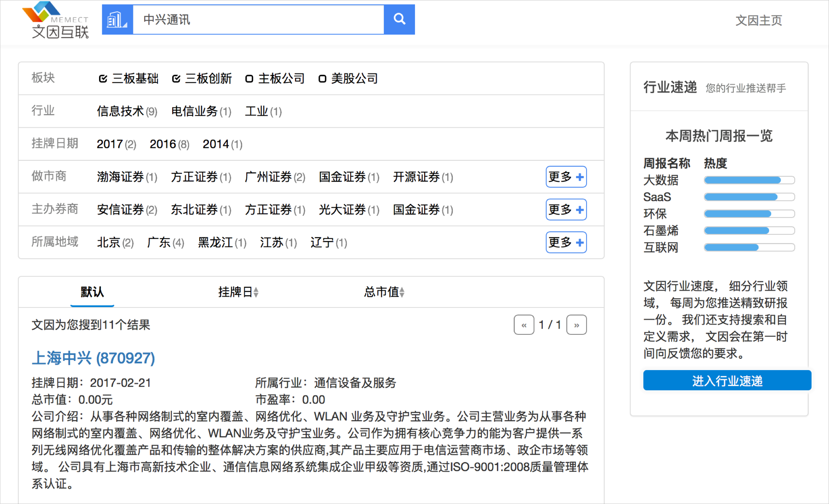Click the 石墨烯 weekly report entry
This screenshot has width=829, height=504.
[x=661, y=230]
